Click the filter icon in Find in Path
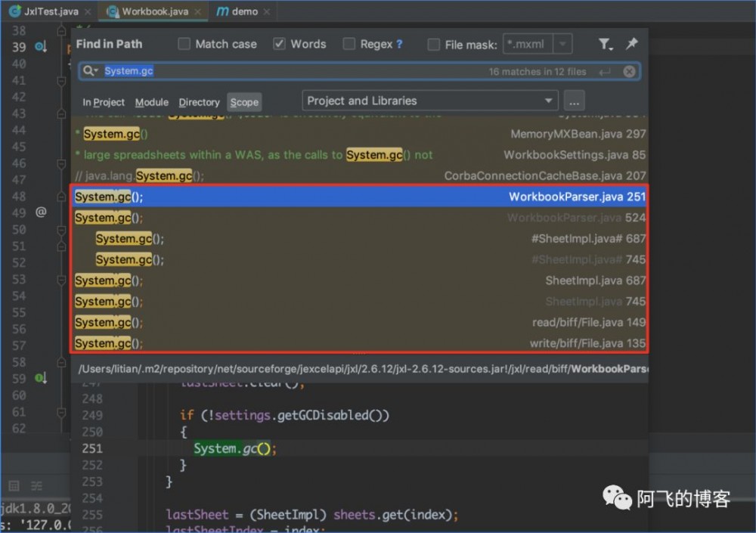Image resolution: width=756 pixels, height=533 pixels. coord(605,45)
